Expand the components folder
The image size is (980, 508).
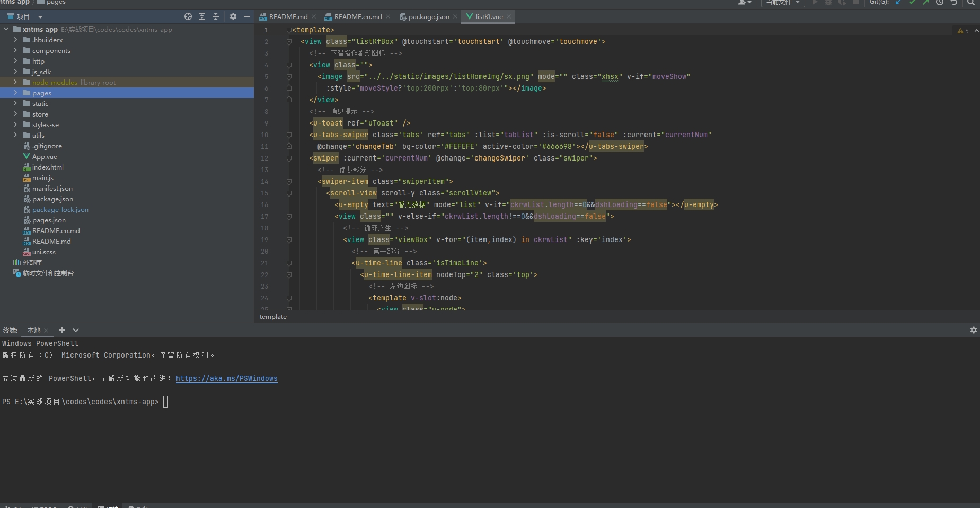pos(15,50)
